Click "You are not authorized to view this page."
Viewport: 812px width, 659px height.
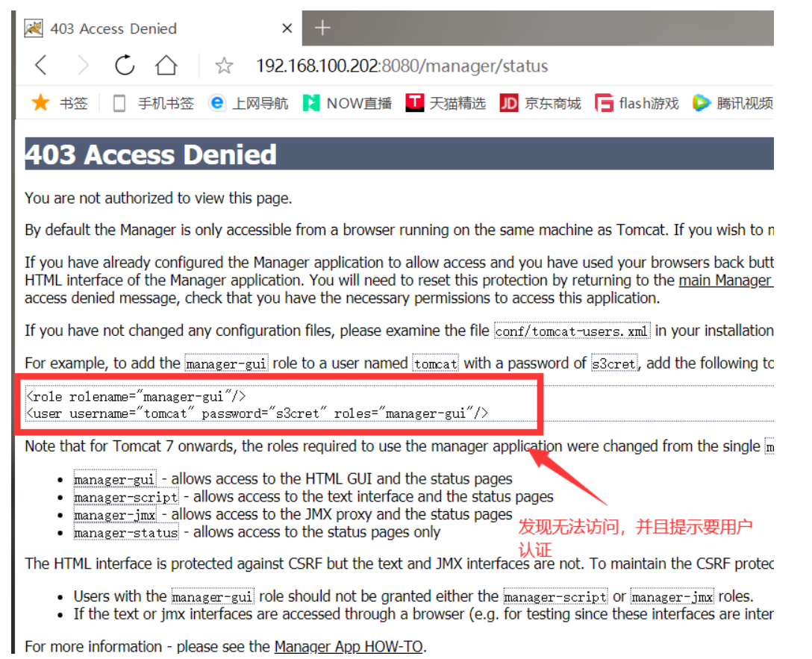click(158, 199)
